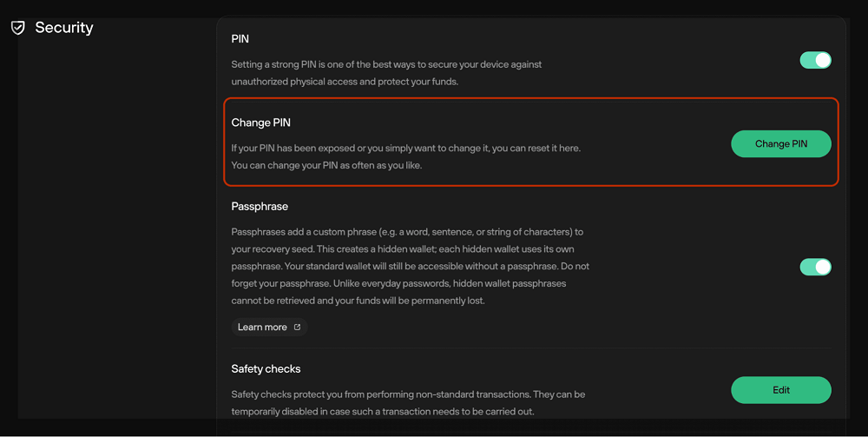The image size is (868, 437).
Task: Click the 'If your PIN has been exposed' text
Action: click(405, 149)
